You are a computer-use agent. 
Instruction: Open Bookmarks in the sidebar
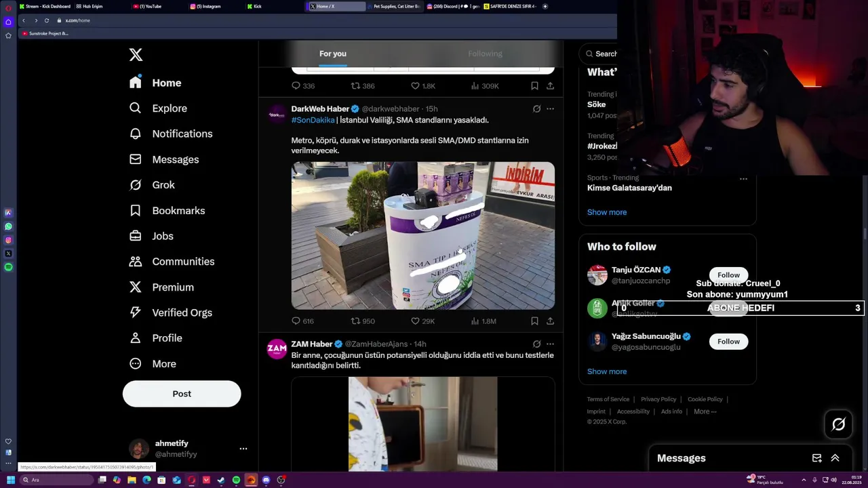point(166,211)
